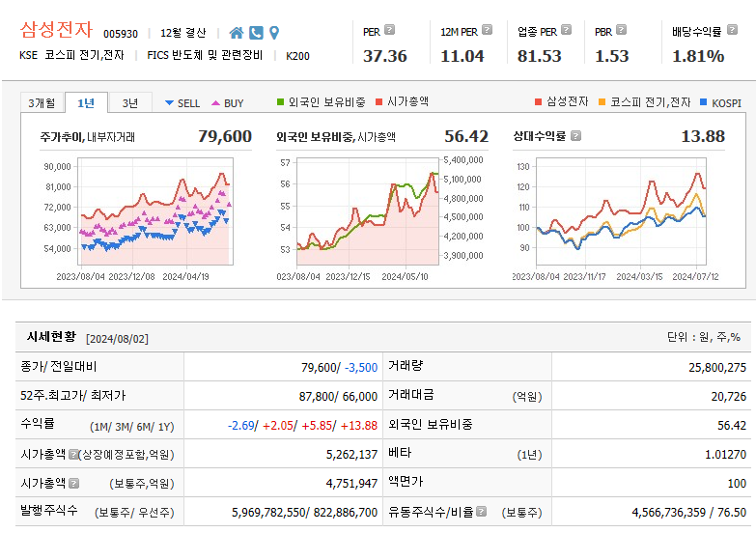
Task: Click the blue SELL triangle legend marker
Action: [169, 102]
